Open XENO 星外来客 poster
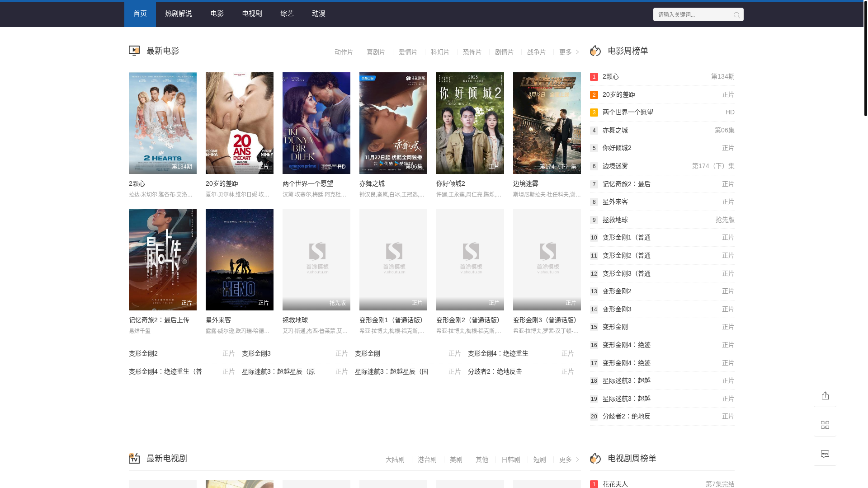Viewport: 868px width, 488px height. click(240, 259)
